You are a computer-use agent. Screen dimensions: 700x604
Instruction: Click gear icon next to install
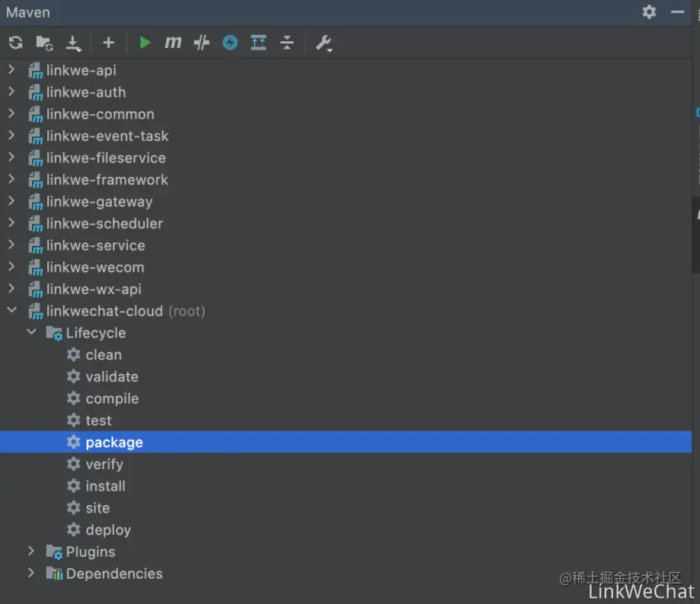click(x=73, y=486)
